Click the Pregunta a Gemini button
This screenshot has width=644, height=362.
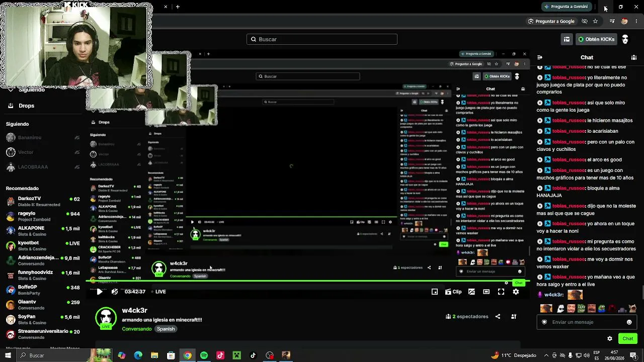(566, 7)
